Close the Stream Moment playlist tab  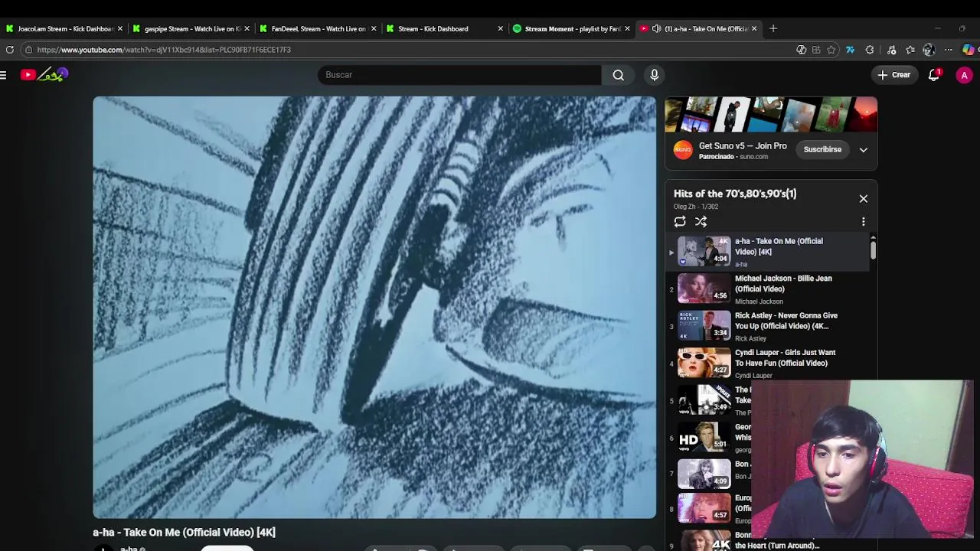pos(628,29)
